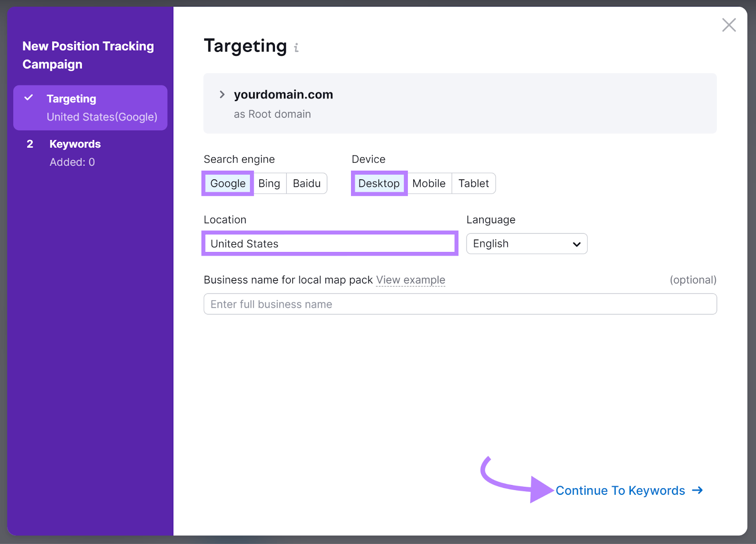Click the checkmark icon beside Targeting step
Image resolution: width=756 pixels, height=544 pixels.
[29, 98]
